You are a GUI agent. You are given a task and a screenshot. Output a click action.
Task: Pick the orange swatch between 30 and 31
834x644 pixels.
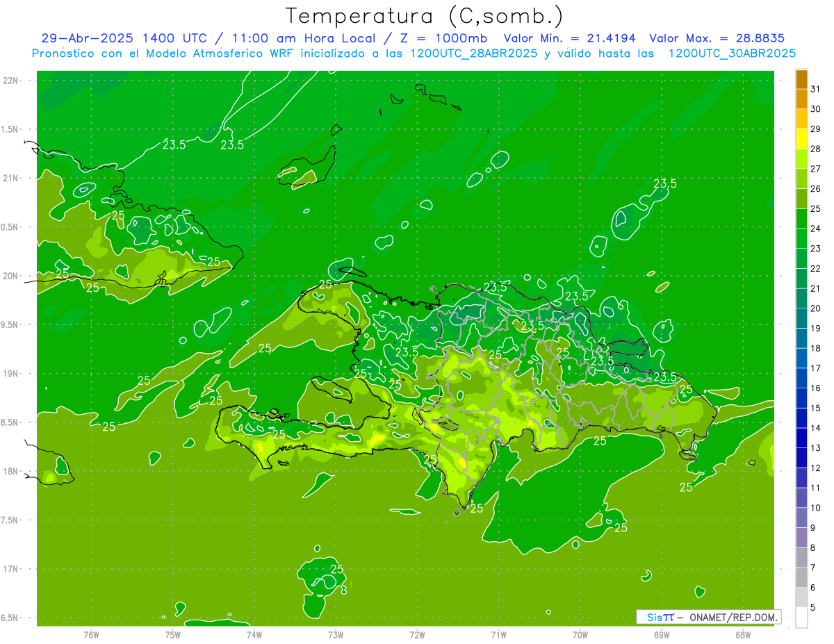coord(801,99)
